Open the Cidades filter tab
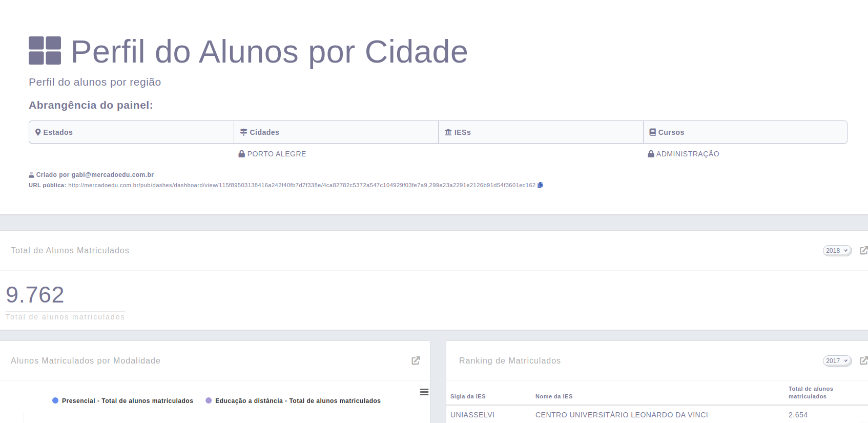Screen dimensions: 868x423 tap(336, 132)
